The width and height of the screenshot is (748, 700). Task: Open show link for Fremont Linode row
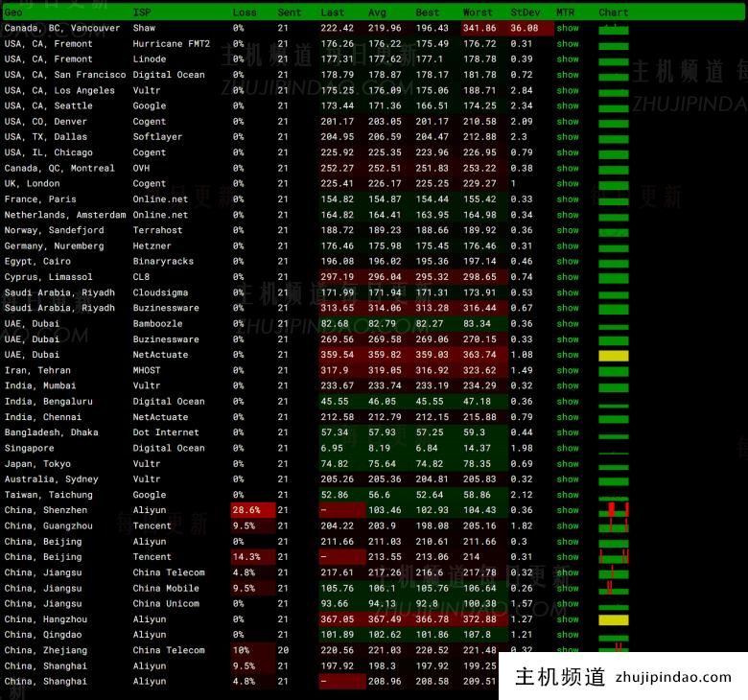[567, 59]
